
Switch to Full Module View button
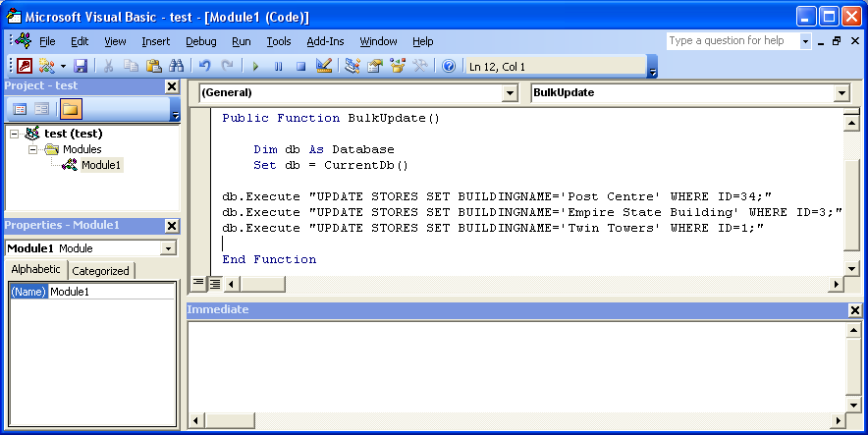[215, 284]
